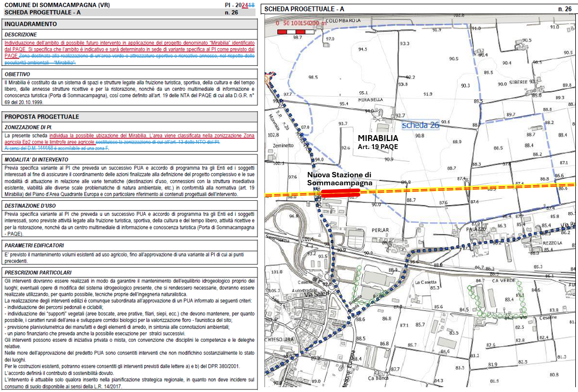Select the "CHIESOLINA" map label
578x392 pixels.
[279, 339]
